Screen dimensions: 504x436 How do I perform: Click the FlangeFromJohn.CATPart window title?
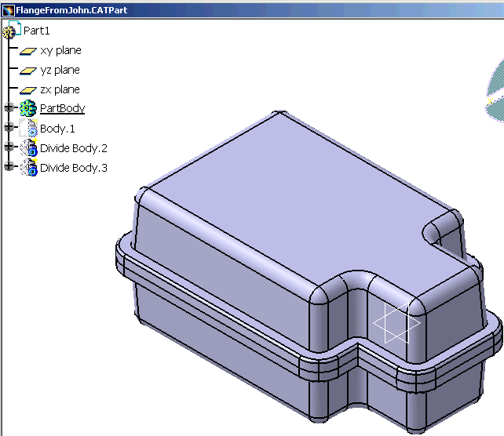tap(71, 10)
